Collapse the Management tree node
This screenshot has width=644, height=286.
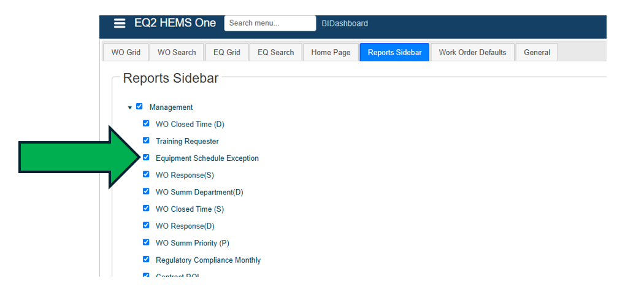(x=130, y=107)
